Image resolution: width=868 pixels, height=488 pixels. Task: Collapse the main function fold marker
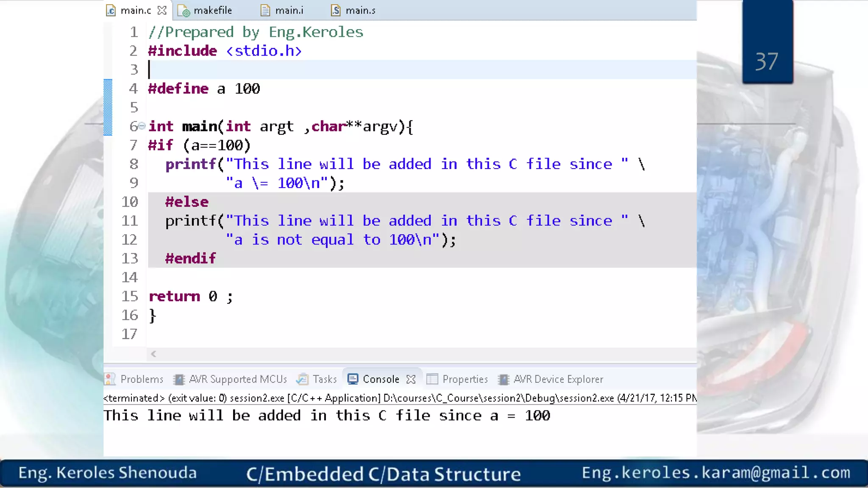(142, 126)
